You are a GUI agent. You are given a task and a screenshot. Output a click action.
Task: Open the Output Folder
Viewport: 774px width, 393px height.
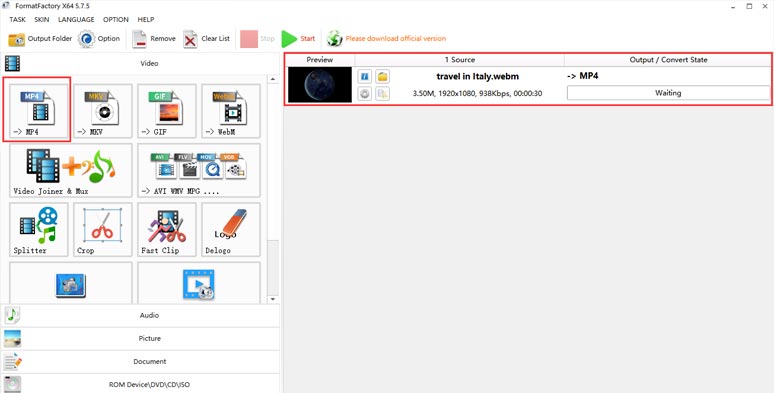coord(40,39)
